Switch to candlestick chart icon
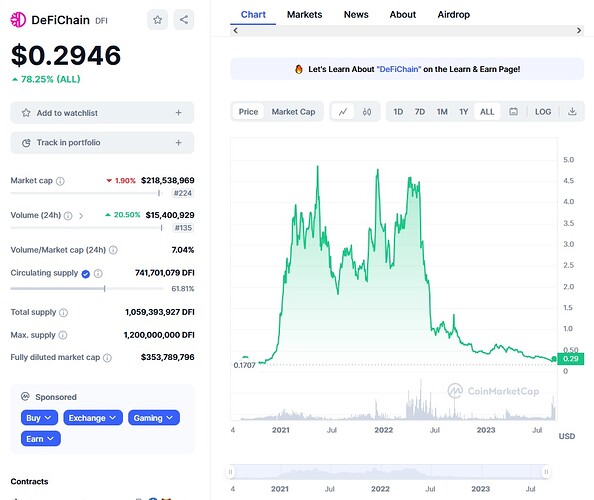The width and height of the screenshot is (594, 500). coord(367,112)
